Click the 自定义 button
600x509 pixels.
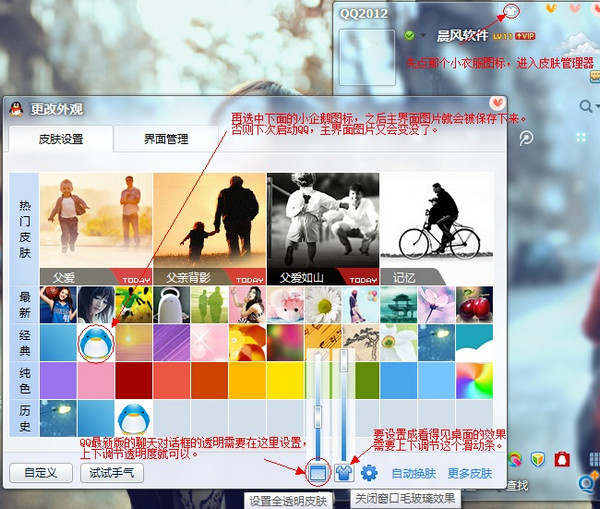tap(40, 473)
